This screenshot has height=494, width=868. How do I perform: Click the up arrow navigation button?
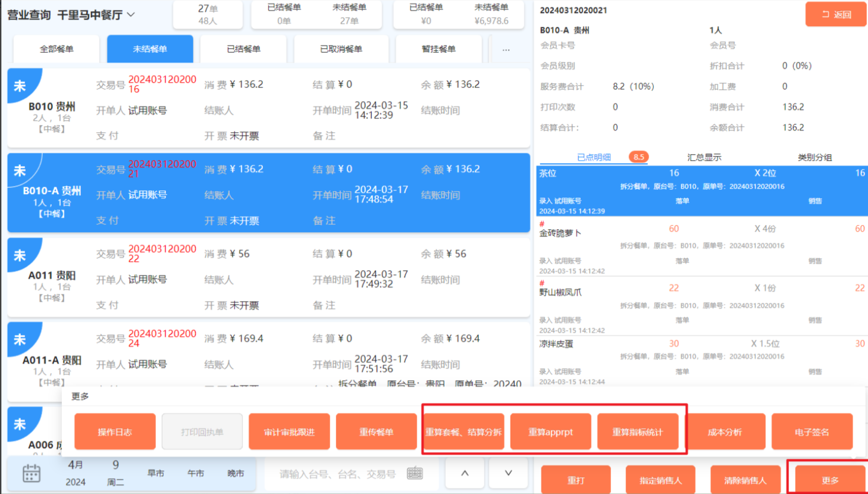[x=465, y=474]
